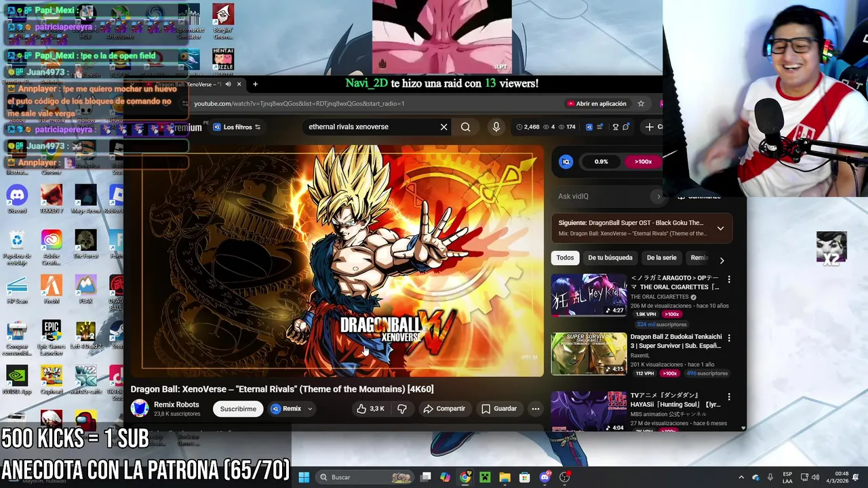Select the 'Todos' filter chip
868x488 pixels.
tap(565, 258)
